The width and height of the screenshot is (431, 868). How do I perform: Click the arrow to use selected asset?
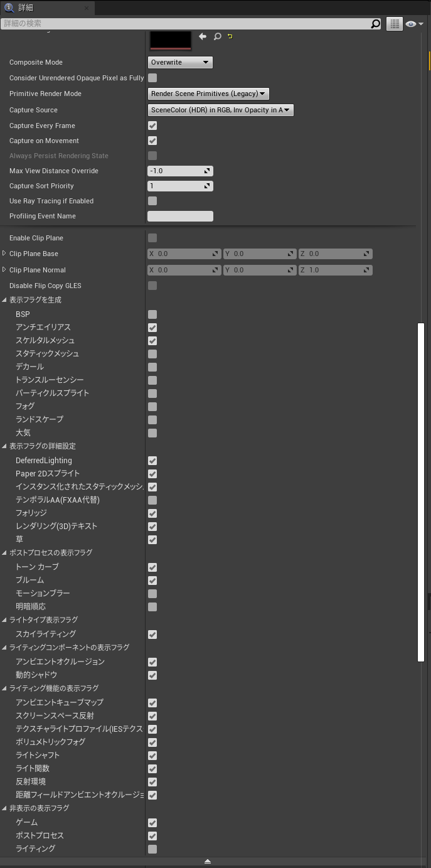[203, 36]
